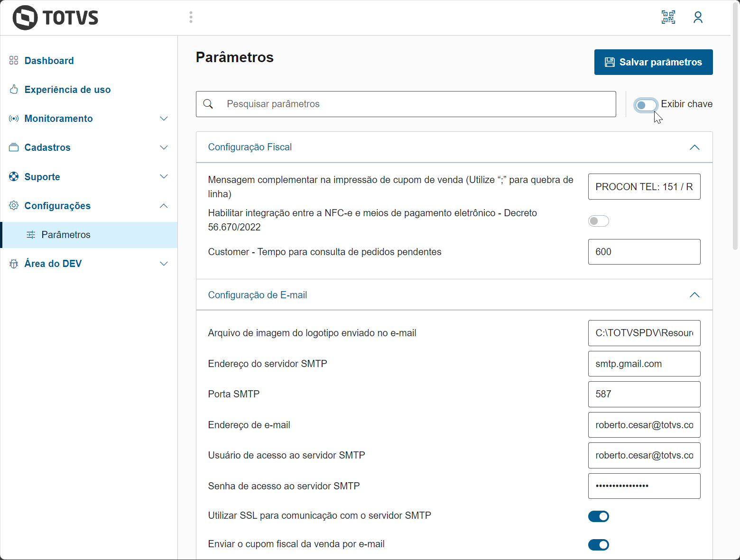Viewport: 740px width, 560px height.
Task: Click the thumbs-up Experiência de uso icon
Action: [x=14, y=90]
